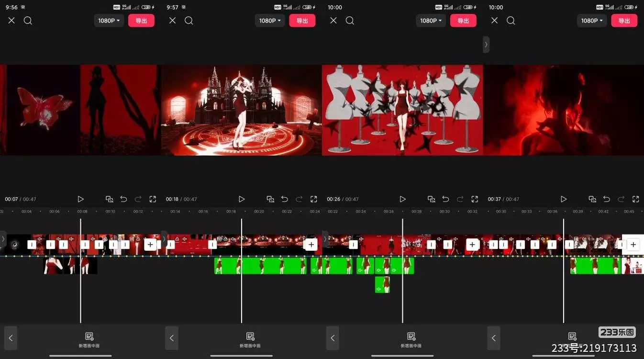Click the redo arrow in the 00:37 screenshot

(x=622, y=199)
